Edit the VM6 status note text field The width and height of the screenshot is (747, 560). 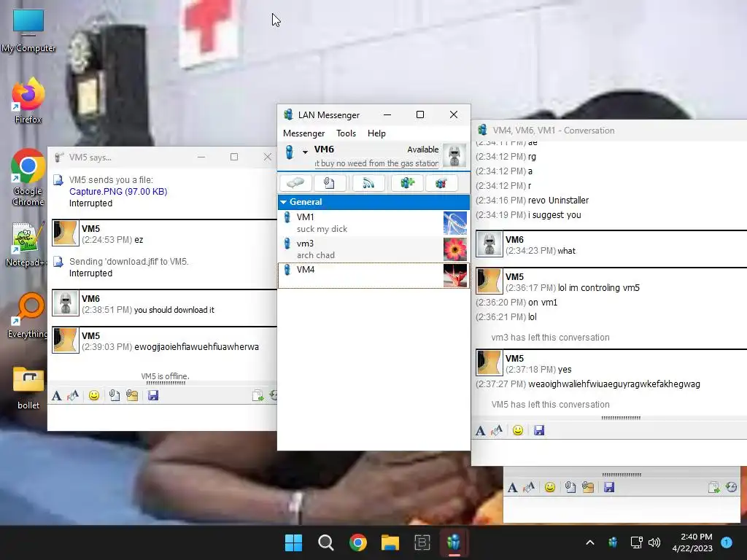tap(376, 163)
